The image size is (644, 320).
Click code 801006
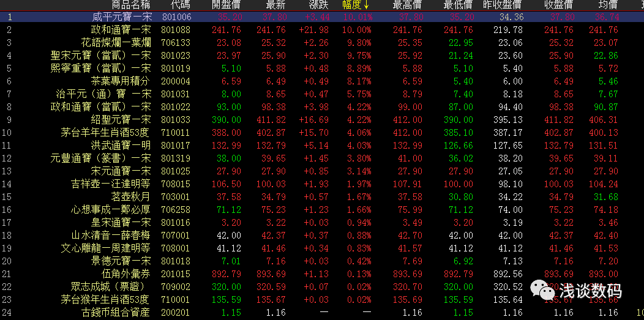(x=176, y=17)
